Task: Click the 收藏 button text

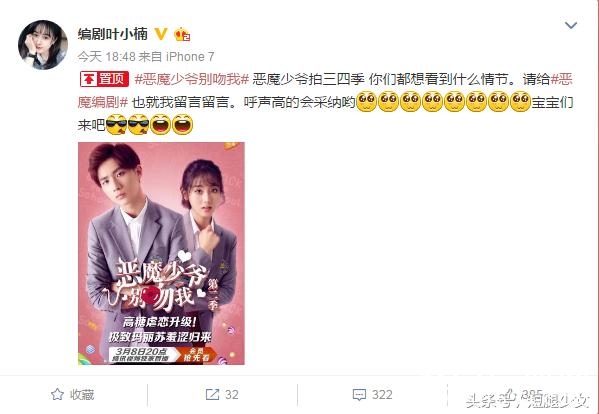Action: 82,395
